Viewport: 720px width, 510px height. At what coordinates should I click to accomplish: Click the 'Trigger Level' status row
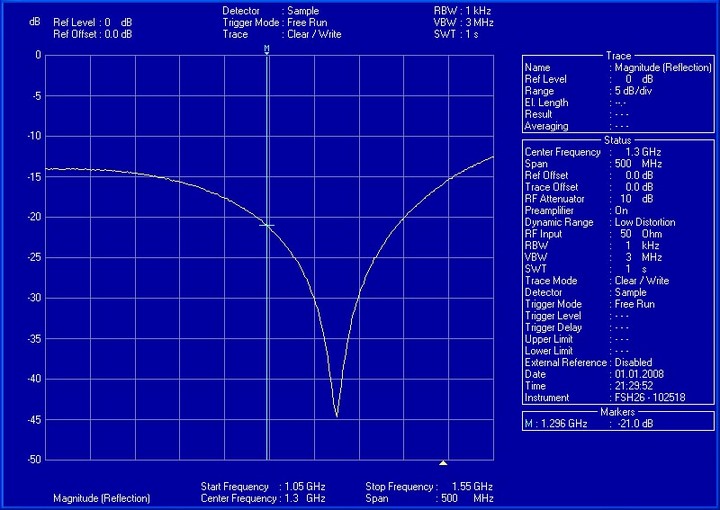click(x=577, y=316)
